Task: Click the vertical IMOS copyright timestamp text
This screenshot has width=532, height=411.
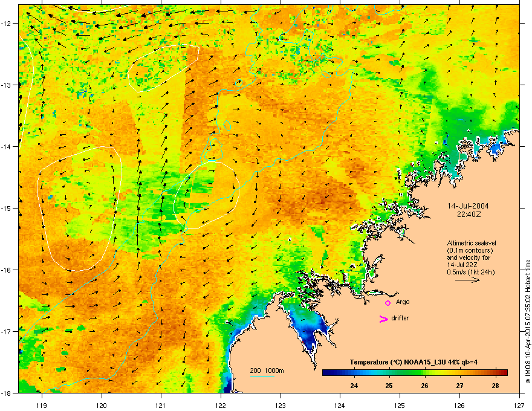Action: (x=528, y=321)
